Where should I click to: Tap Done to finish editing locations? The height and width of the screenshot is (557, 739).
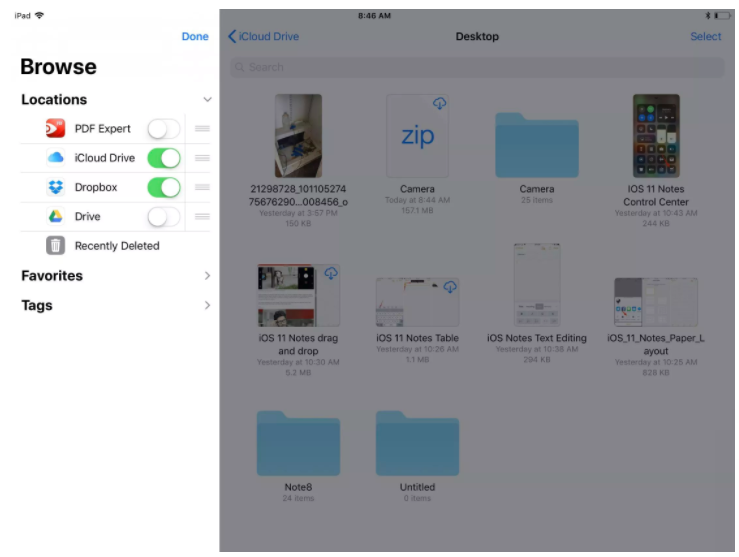(x=195, y=37)
